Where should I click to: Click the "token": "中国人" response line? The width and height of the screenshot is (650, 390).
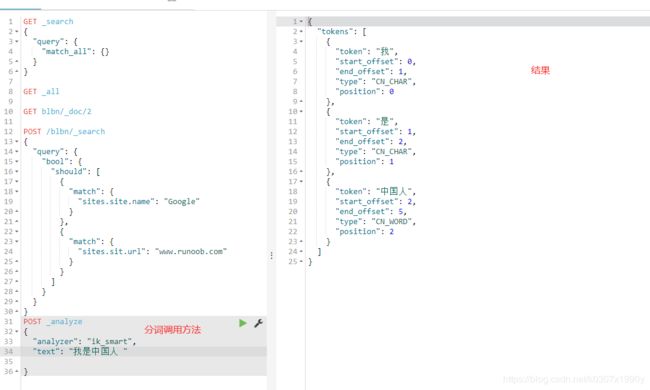[376, 191]
